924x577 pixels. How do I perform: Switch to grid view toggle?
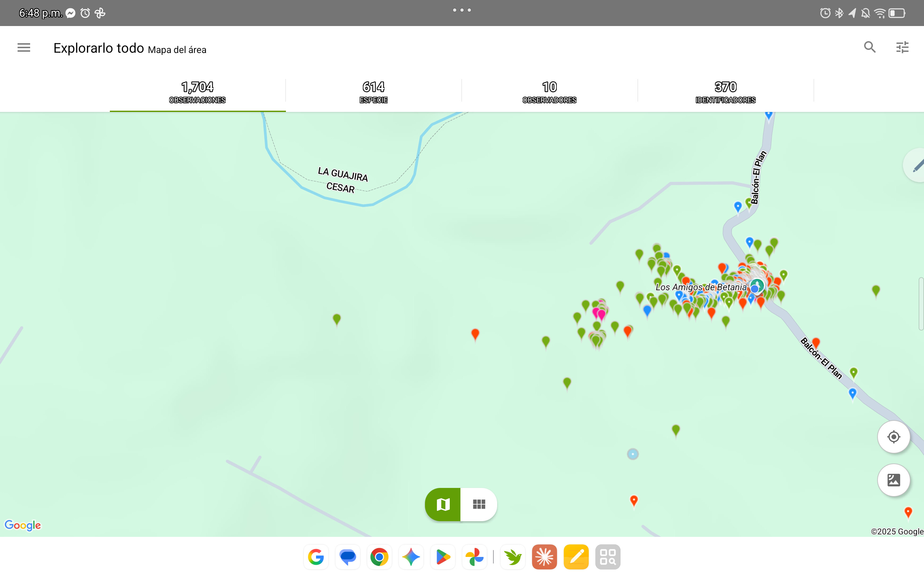click(479, 505)
